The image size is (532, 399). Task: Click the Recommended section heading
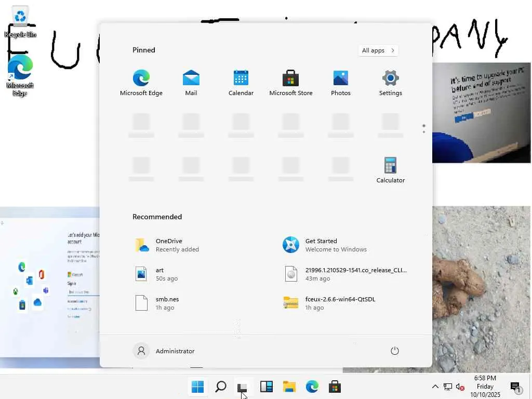pyautogui.click(x=157, y=217)
